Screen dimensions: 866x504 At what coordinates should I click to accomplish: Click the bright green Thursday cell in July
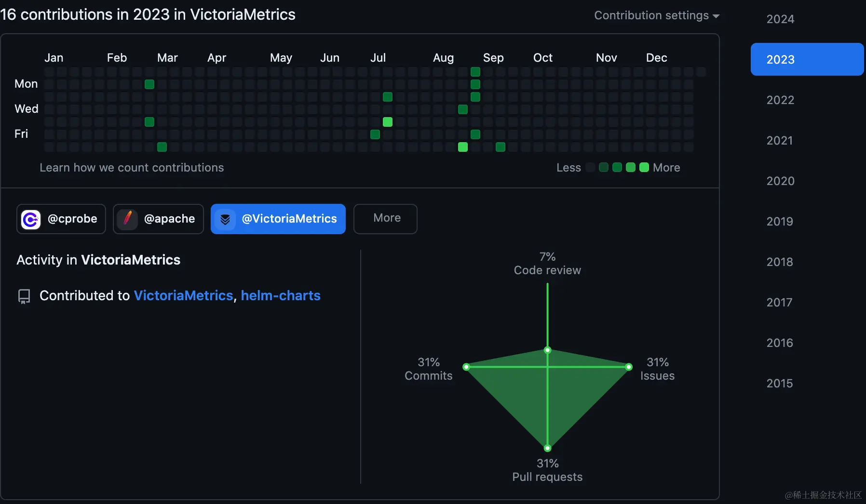388,122
